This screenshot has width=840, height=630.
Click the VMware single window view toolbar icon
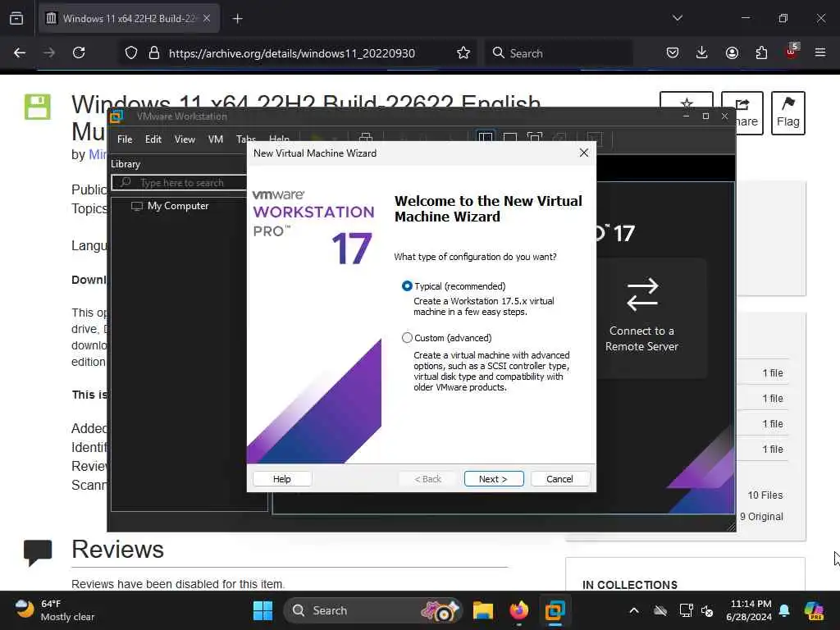pyautogui.click(x=510, y=137)
